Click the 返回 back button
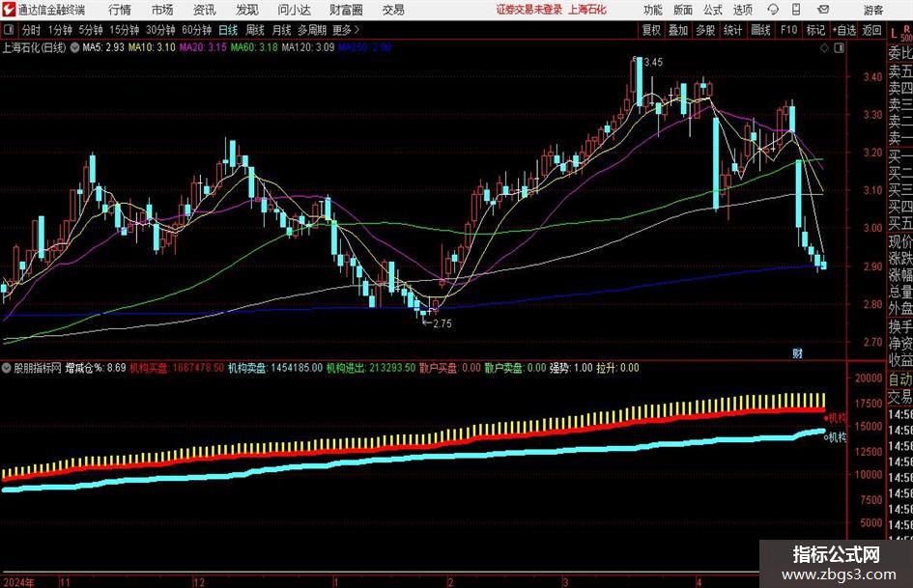Viewport: 913px width, 588px height. click(x=871, y=30)
